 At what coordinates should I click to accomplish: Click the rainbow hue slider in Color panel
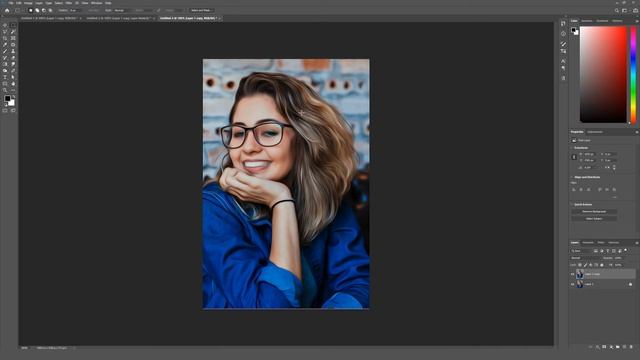(633, 75)
